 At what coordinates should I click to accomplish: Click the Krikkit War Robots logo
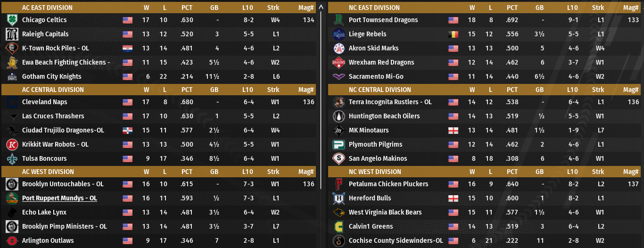pos(12,145)
